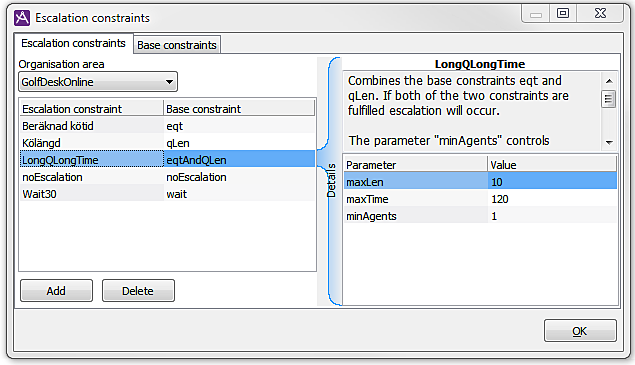Screen dimensions: 635x365
Task: Select the Escalation constraints tab
Action: click(73, 43)
